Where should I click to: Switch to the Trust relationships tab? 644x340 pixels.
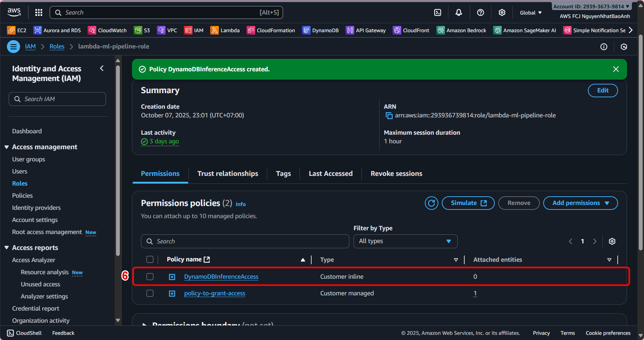click(228, 174)
